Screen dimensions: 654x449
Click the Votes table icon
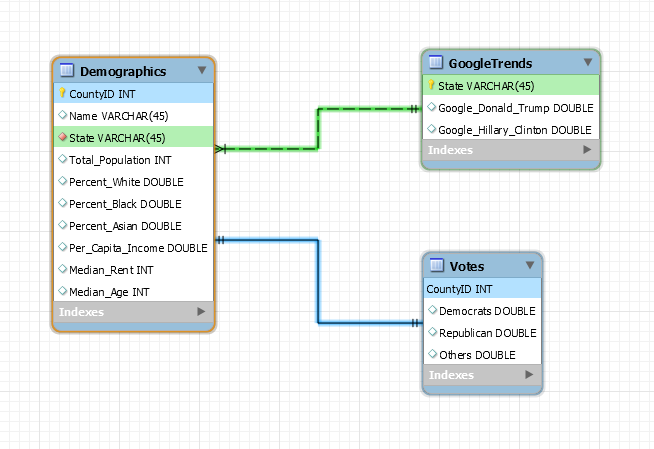[x=437, y=265]
